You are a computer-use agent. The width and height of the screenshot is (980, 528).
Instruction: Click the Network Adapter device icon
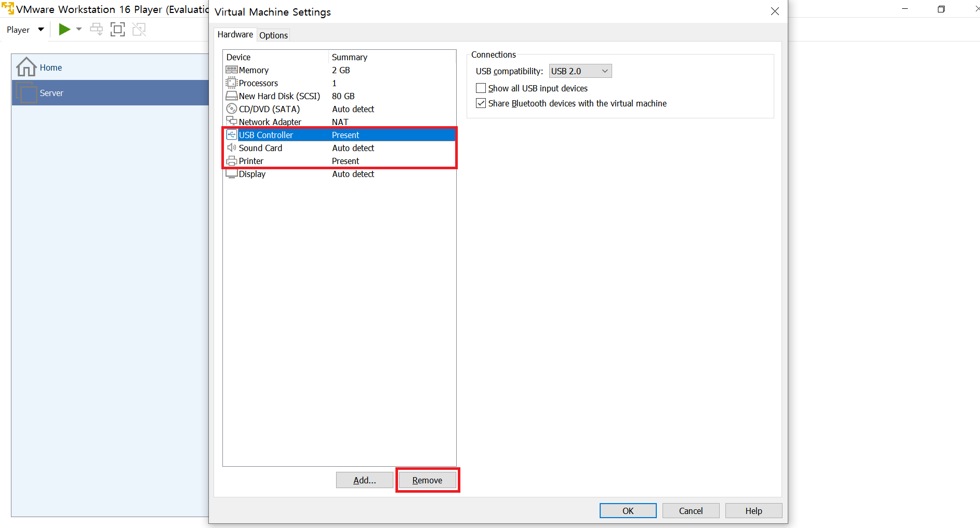[x=232, y=121]
